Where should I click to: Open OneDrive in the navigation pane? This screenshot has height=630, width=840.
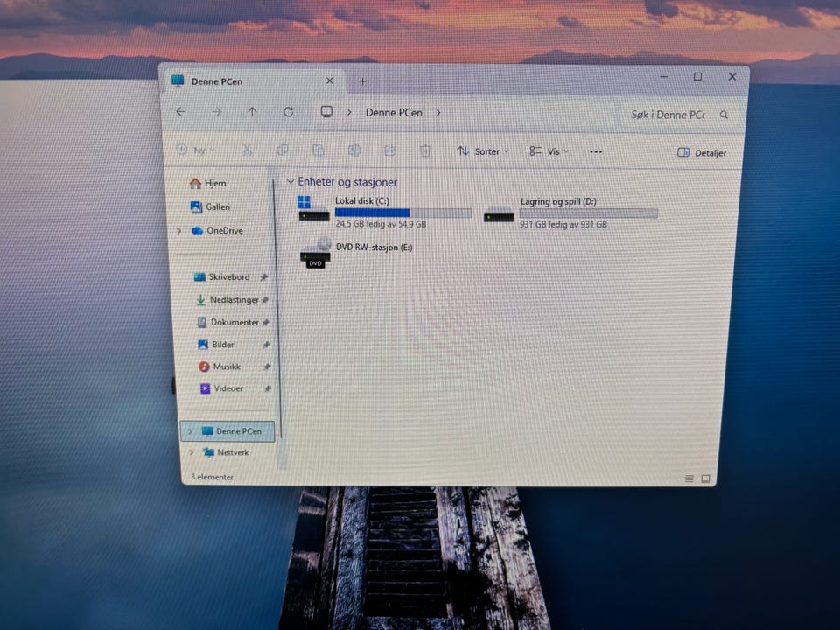(x=218, y=230)
